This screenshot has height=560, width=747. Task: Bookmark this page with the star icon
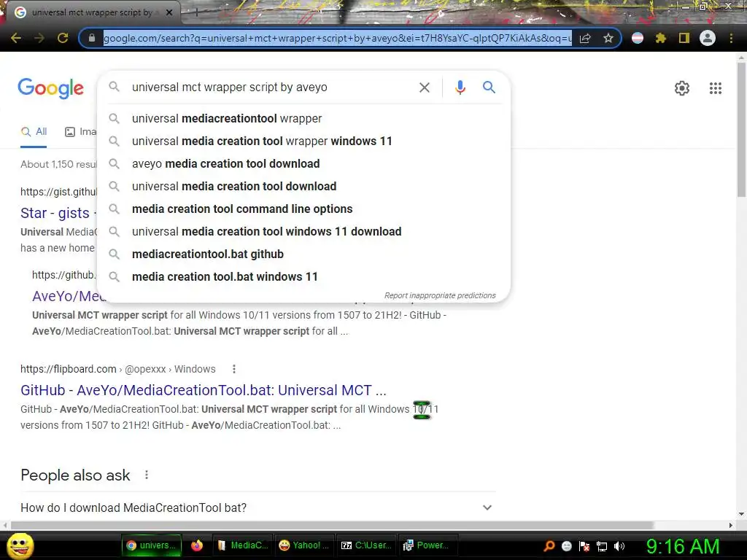(608, 38)
